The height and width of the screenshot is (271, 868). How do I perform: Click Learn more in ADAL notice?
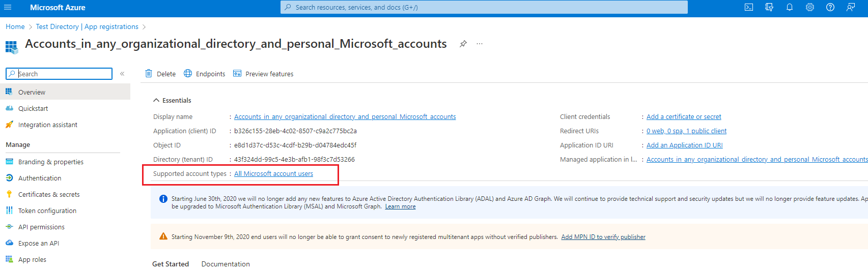pos(400,206)
